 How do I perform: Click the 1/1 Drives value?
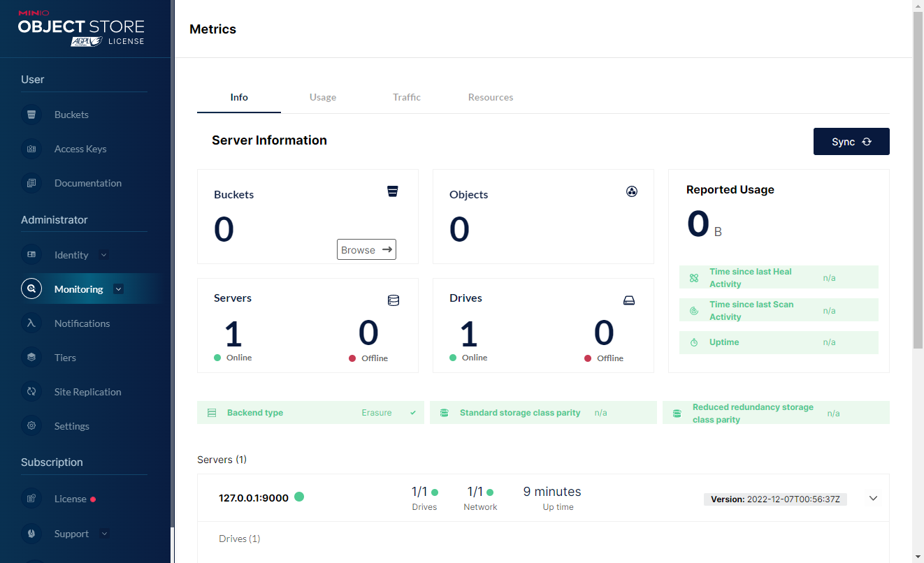[419, 492]
